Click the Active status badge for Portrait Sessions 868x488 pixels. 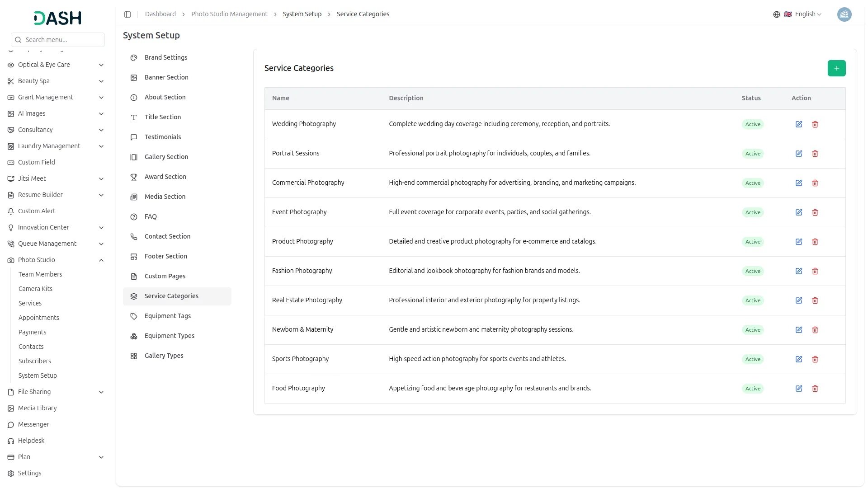pos(752,154)
